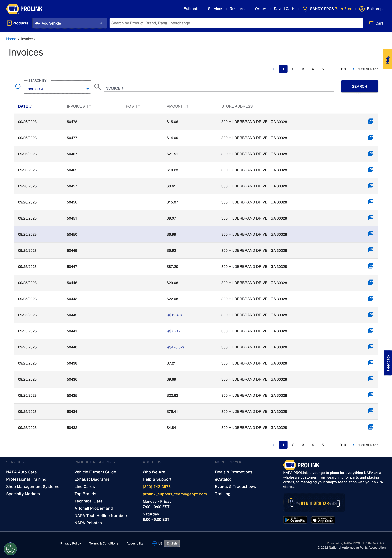Click the magnifier icon beside Invoice #

point(98,87)
